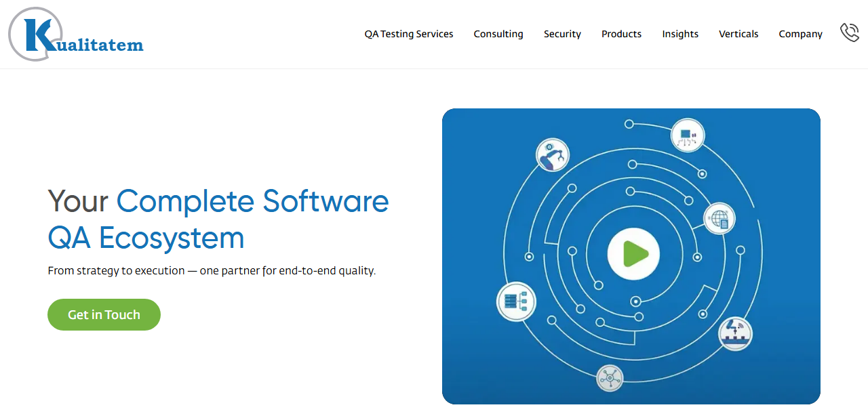Open the Company menu
868x420 pixels.
pos(800,34)
